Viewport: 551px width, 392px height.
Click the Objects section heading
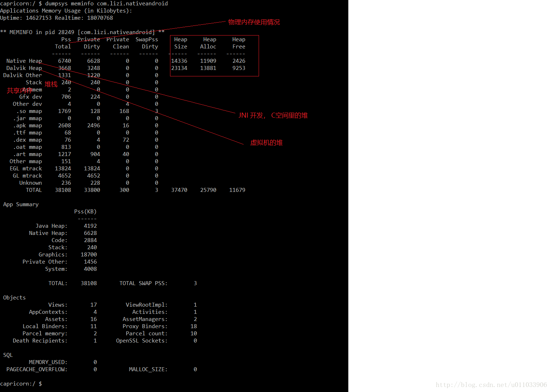(x=14, y=298)
